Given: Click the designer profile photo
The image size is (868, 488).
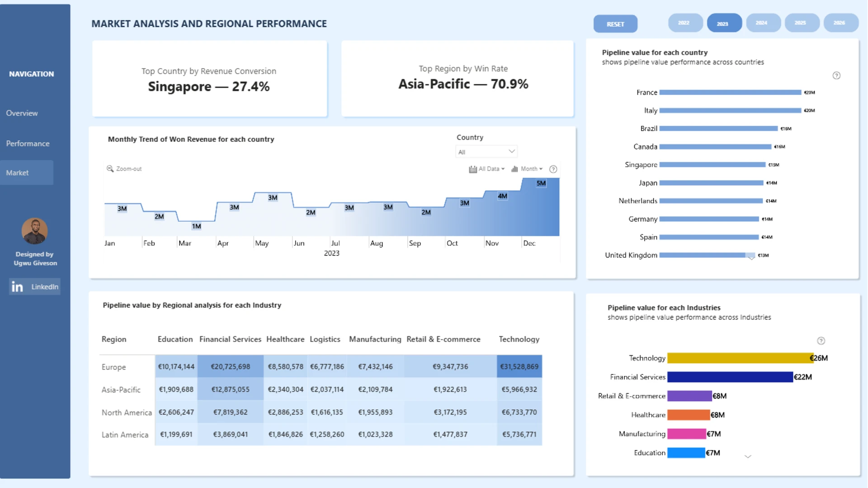Looking at the screenshot, I should pyautogui.click(x=34, y=231).
